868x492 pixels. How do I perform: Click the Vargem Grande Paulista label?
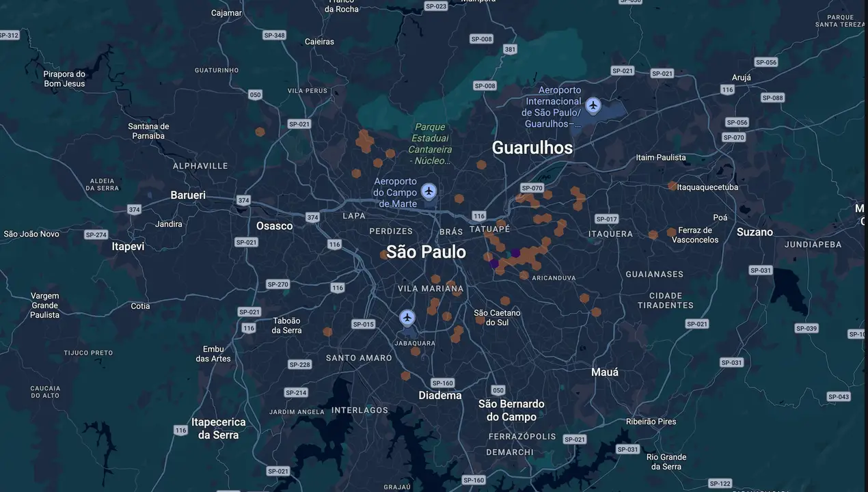[x=44, y=305]
